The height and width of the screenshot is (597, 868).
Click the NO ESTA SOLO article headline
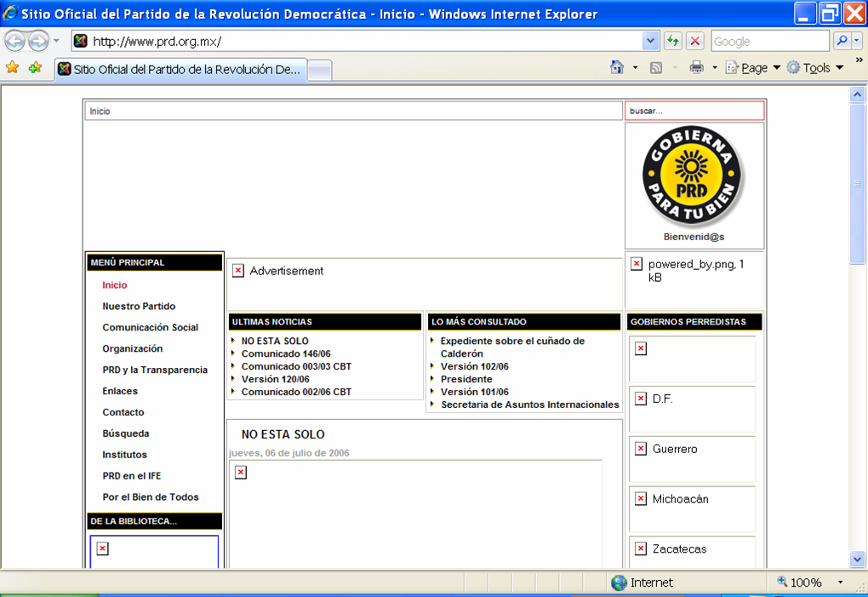coord(283,434)
